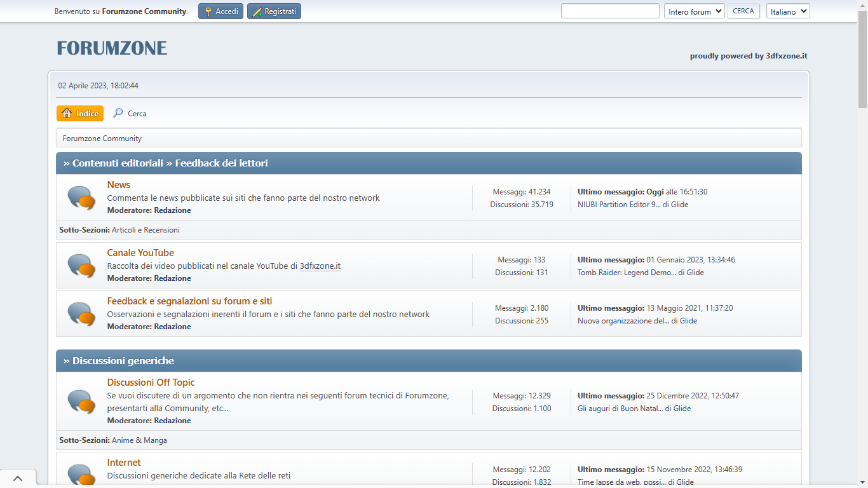Viewport: 868px width, 488px height.
Task: Focus the search text field in header
Action: click(x=610, y=11)
